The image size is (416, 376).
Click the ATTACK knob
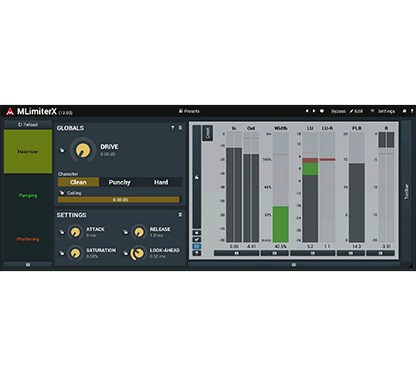(x=75, y=232)
